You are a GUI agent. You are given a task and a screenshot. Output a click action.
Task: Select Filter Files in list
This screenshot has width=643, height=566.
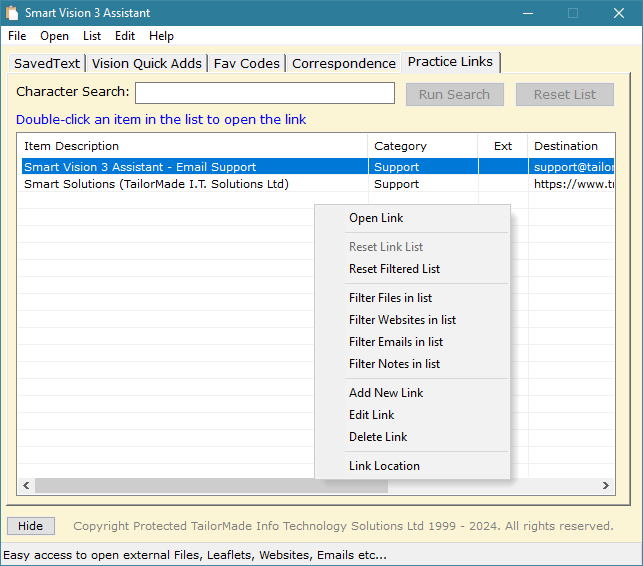(x=412, y=298)
